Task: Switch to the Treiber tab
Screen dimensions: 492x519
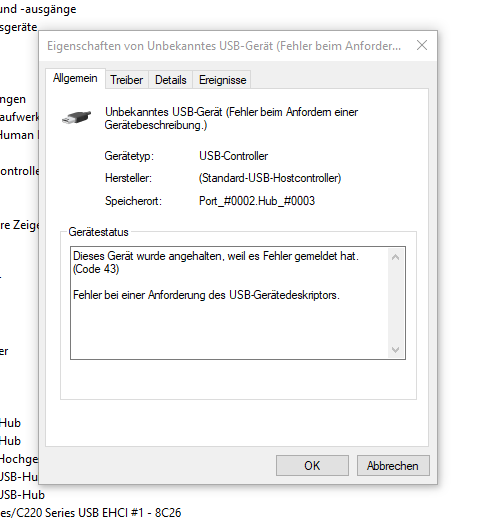Action: tap(127, 80)
